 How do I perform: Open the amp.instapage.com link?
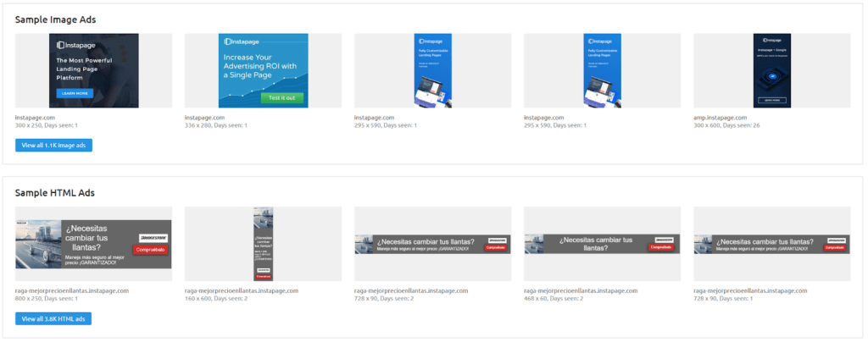(x=721, y=118)
